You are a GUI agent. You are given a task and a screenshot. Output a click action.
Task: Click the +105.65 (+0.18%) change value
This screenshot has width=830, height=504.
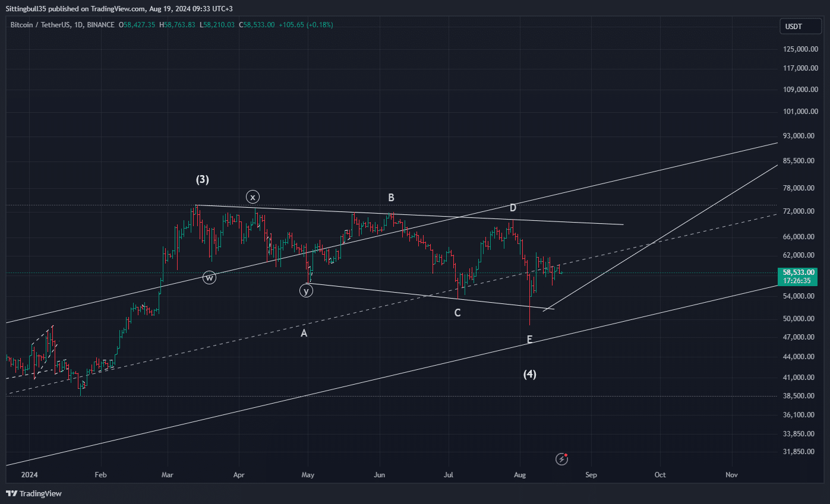[x=306, y=25]
